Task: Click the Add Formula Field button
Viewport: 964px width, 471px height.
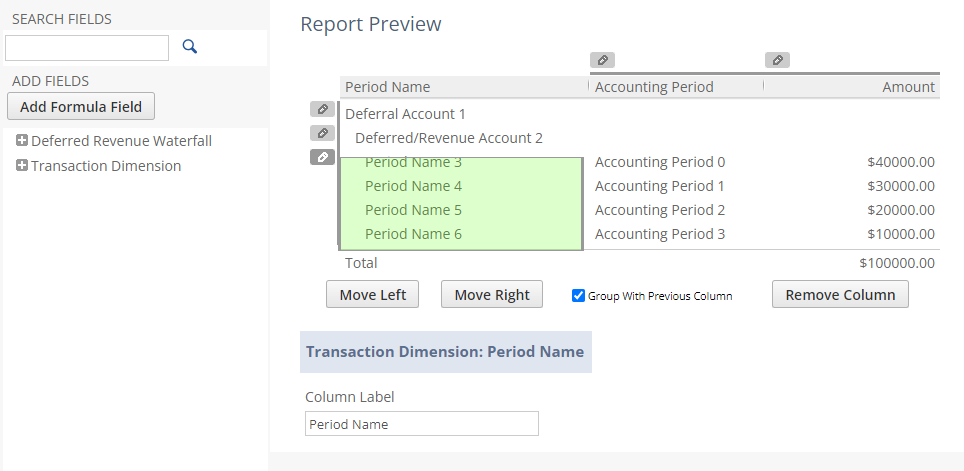Action: 81,106
